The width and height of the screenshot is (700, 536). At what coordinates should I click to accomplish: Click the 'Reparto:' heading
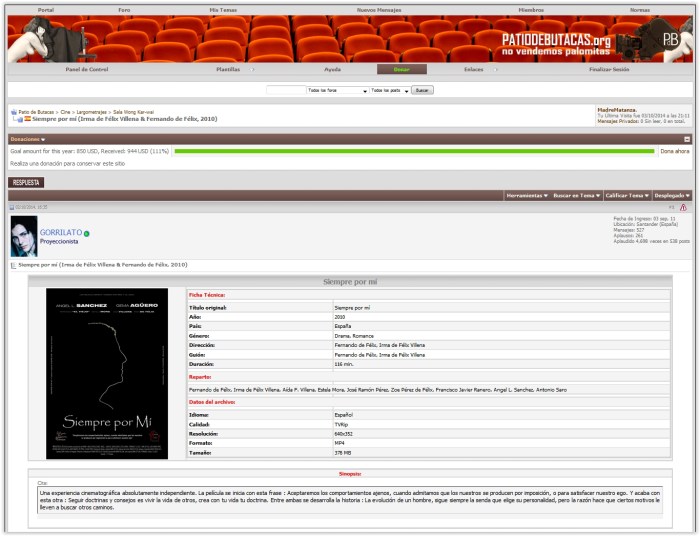200,377
